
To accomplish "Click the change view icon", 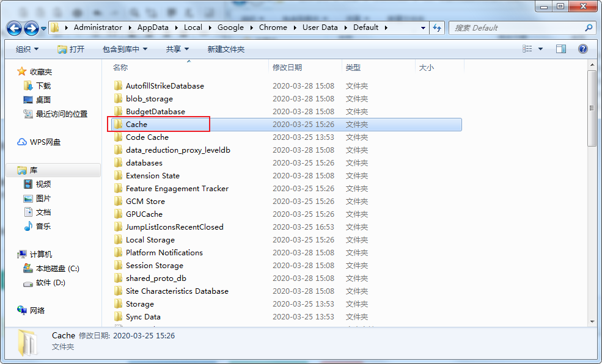I will [527, 49].
